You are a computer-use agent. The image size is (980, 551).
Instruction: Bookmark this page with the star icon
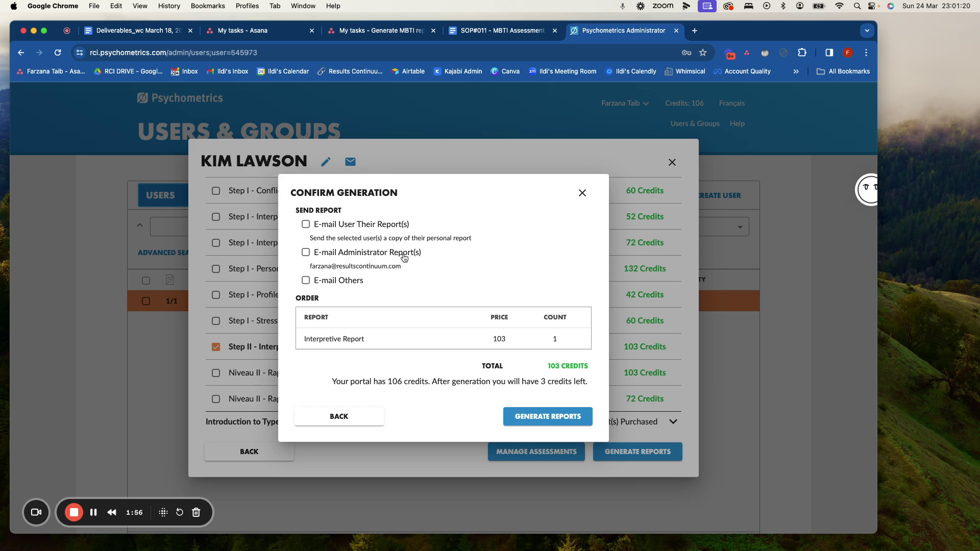click(703, 53)
